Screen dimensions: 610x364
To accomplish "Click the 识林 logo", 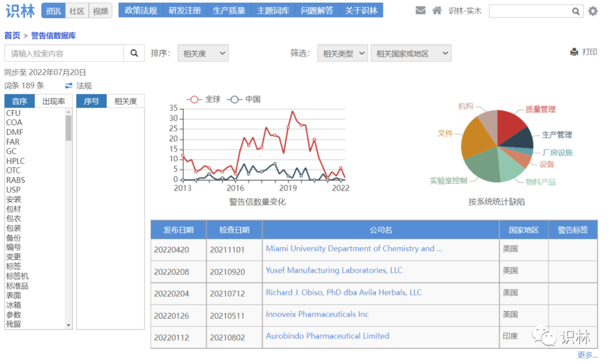I will pos(20,11).
